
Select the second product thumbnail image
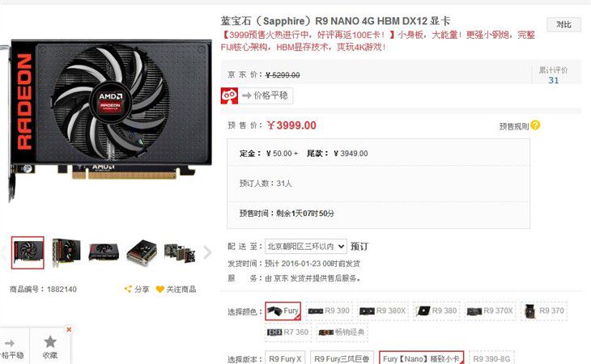[x=66, y=252]
